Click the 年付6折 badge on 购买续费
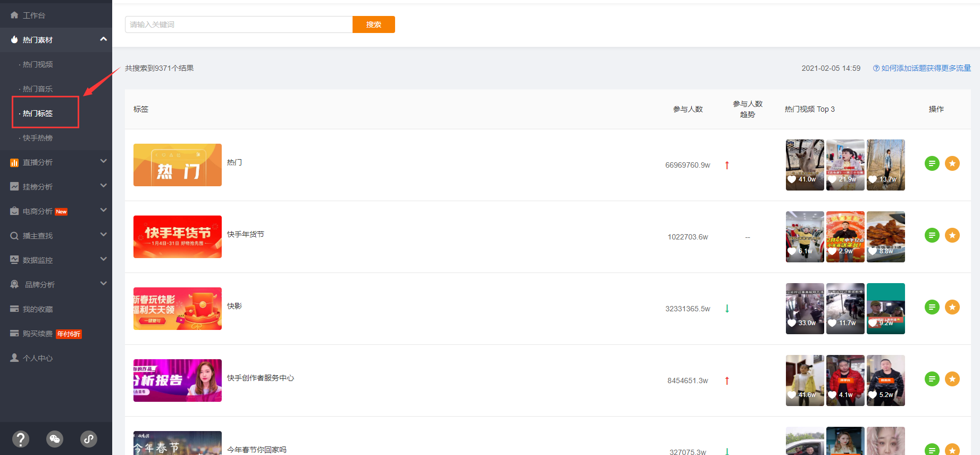 point(69,334)
